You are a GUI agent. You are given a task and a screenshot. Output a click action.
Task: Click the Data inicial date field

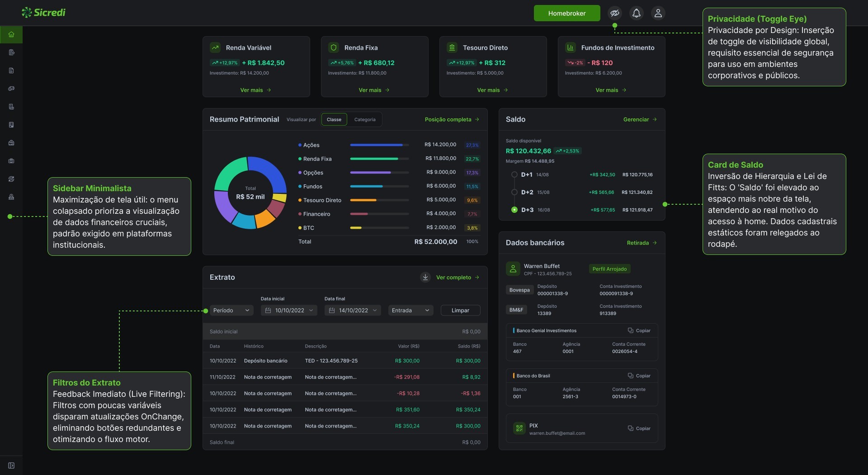pyautogui.click(x=289, y=310)
